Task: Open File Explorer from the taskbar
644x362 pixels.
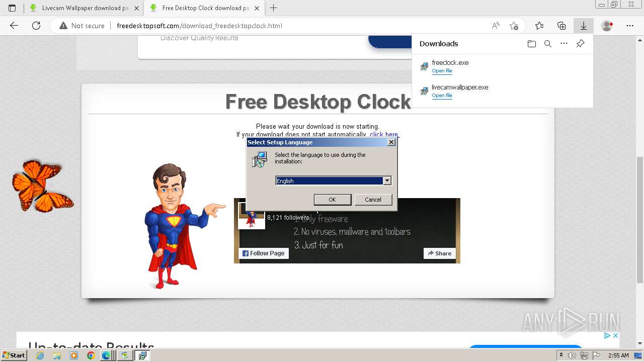Action: pyautogui.click(x=57, y=355)
